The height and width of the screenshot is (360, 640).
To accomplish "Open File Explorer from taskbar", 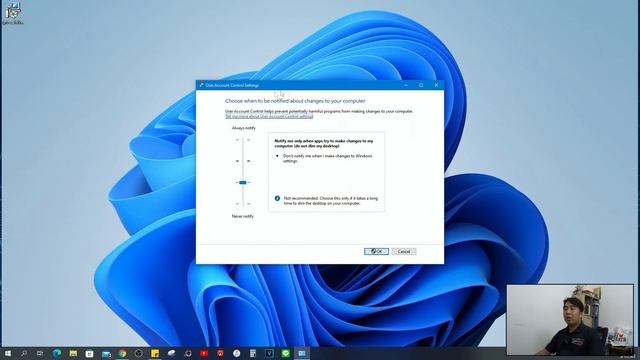I will click(x=73, y=353).
